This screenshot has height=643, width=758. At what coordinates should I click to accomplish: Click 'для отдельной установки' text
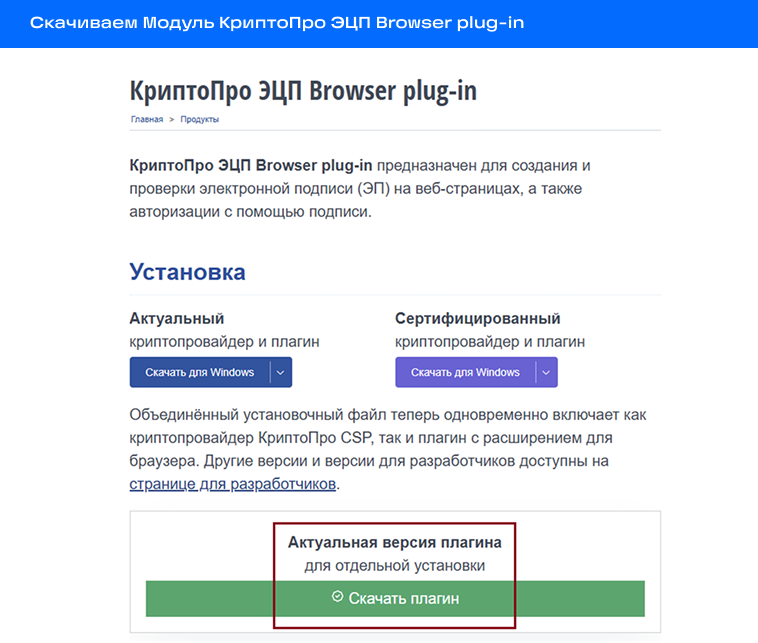pyautogui.click(x=395, y=566)
